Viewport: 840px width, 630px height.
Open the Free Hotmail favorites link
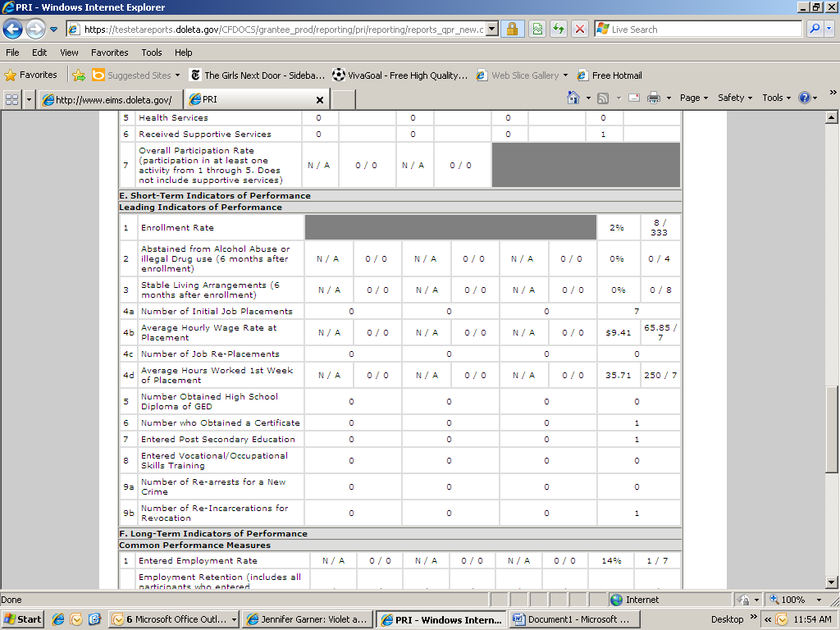point(609,75)
